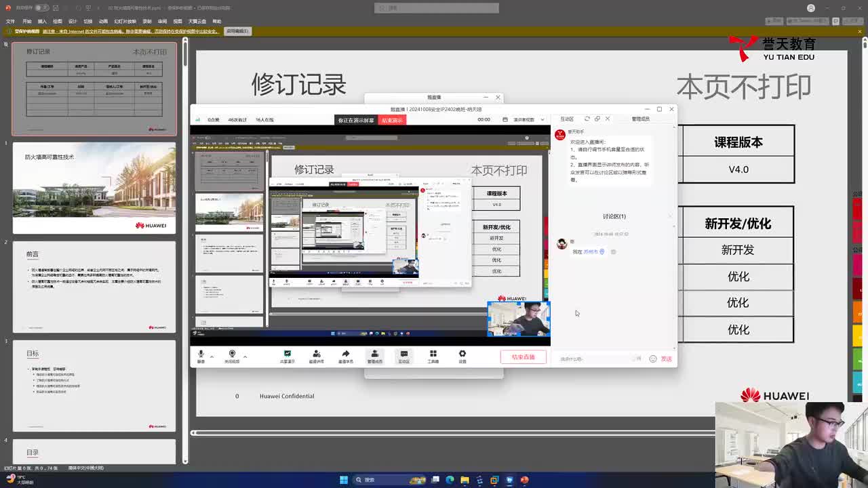Click the PowerPoint account avatar icon
Image resolution: width=868 pixels, height=488 pixels.
coord(811,8)
